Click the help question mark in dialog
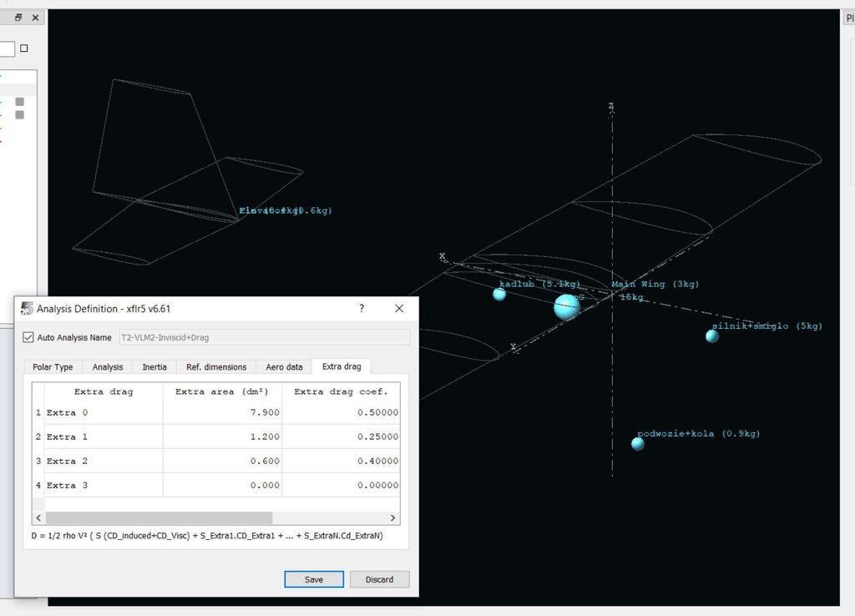Image resolution: width=855 pixels, height=616 pixels. click(362, 309)
